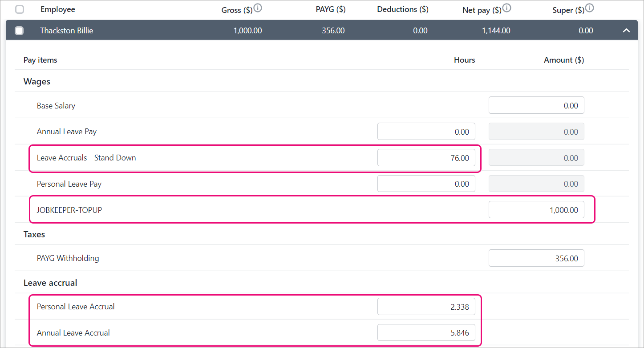The image size is (644, 348).
Task: Click the Employee column header
Action: click(x=57, y=9)
